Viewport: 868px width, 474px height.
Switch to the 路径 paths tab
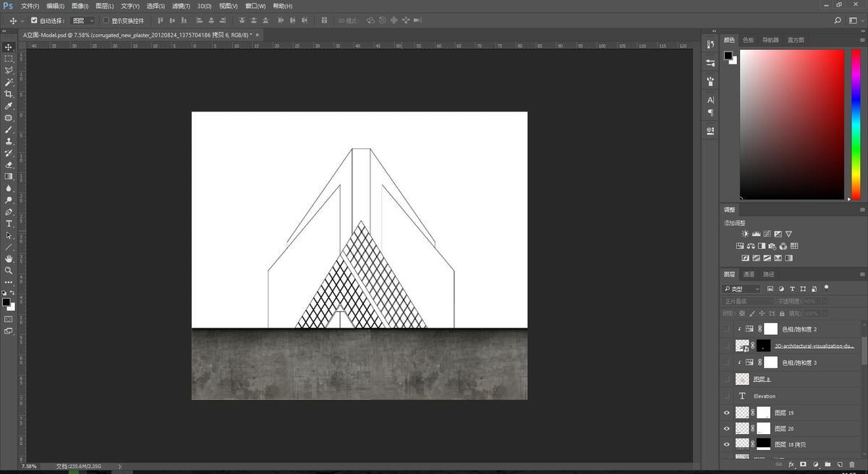768,274
